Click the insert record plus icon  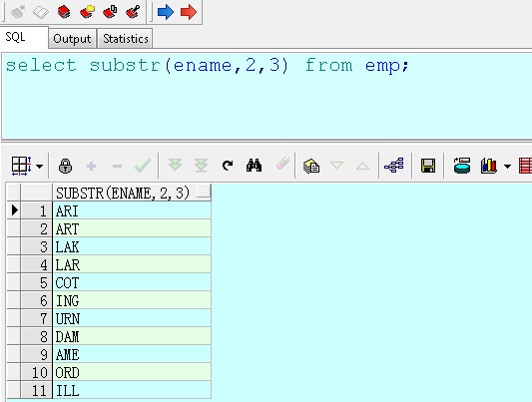[91, 167]
